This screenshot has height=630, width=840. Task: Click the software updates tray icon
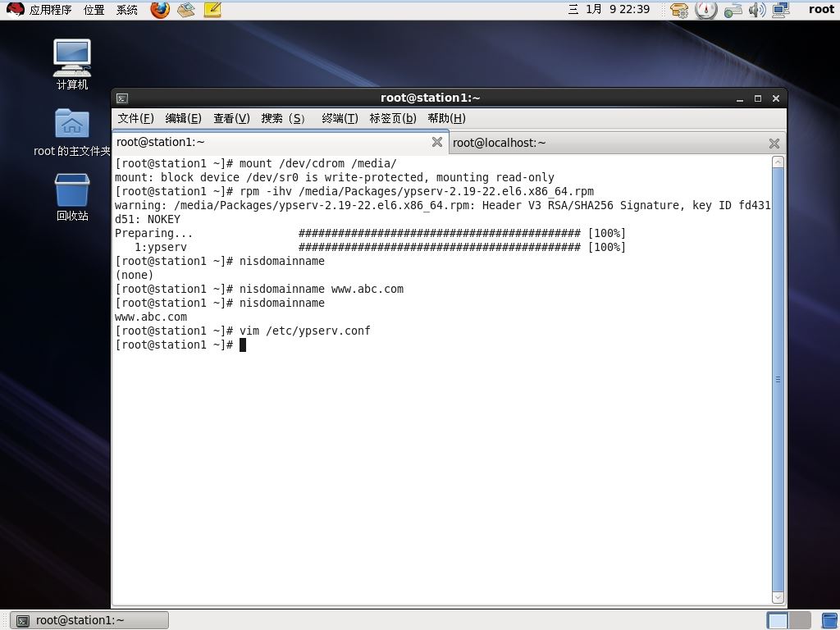click(x=679, y=10)
